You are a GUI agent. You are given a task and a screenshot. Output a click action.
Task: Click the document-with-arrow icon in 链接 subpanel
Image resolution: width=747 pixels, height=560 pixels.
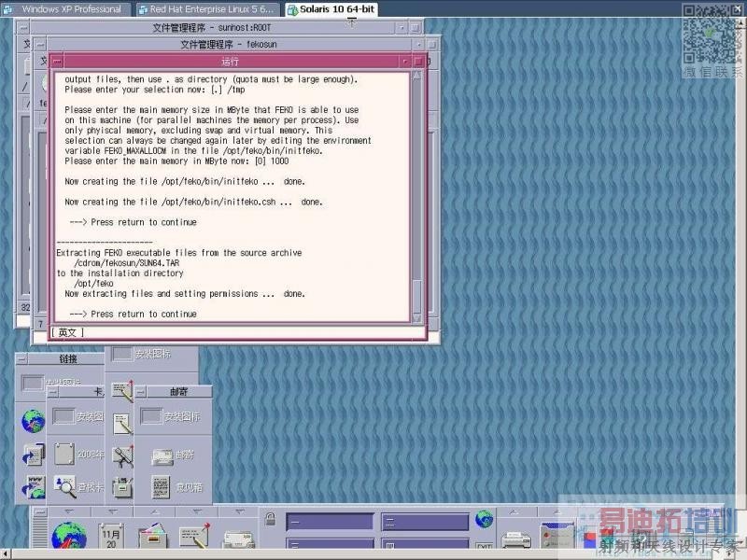34,455
